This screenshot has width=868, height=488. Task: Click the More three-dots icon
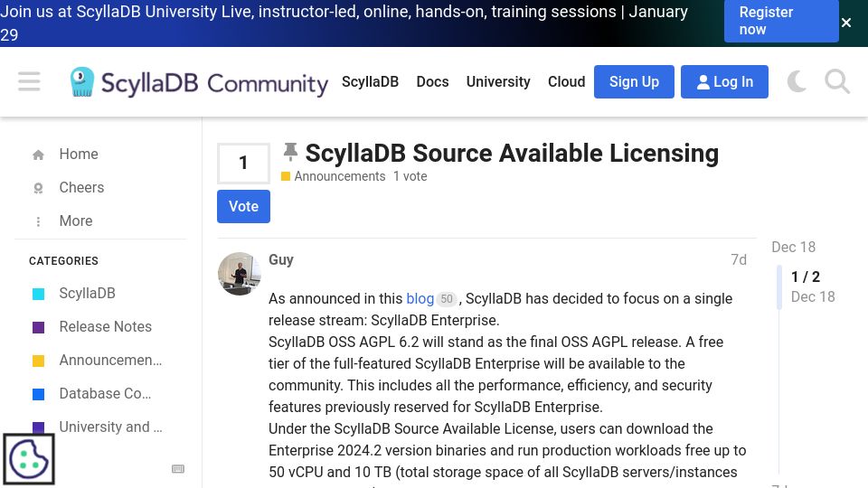(x=38, y=221)
